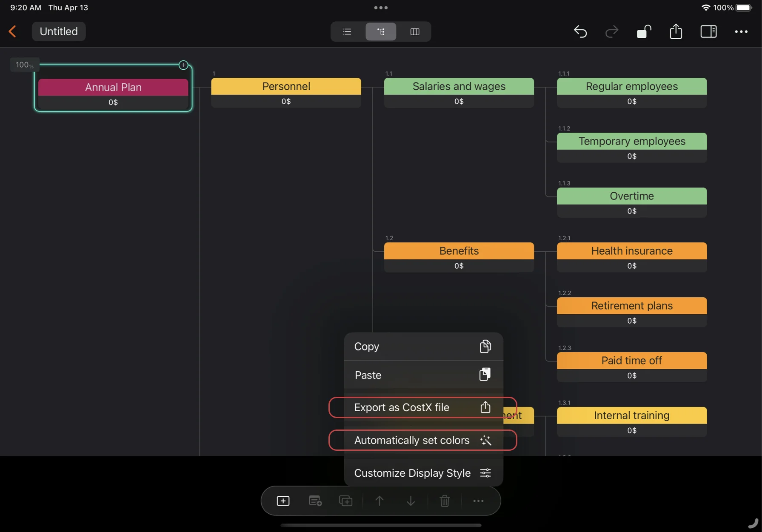Switch to columns view mode

(415, 31)
